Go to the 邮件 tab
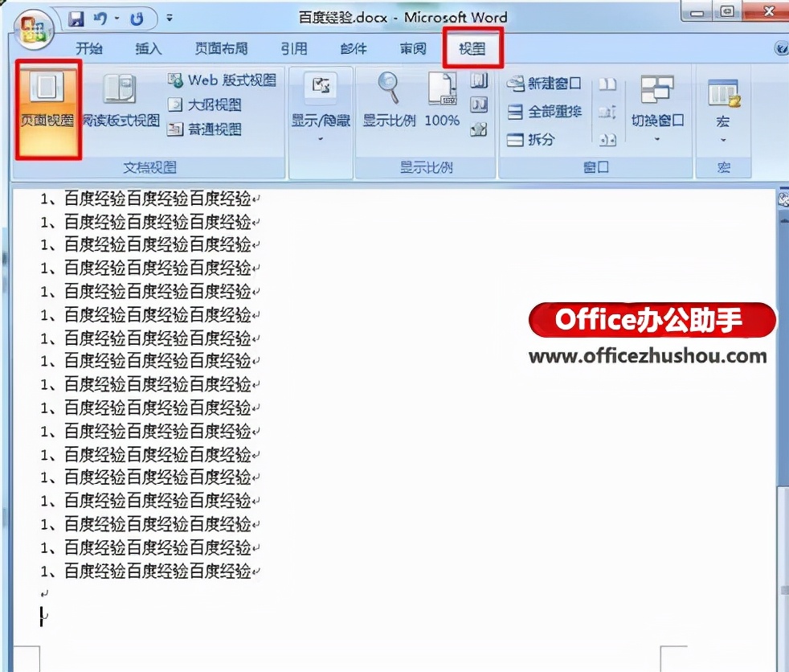789x672 pixels. pos(354,48)
